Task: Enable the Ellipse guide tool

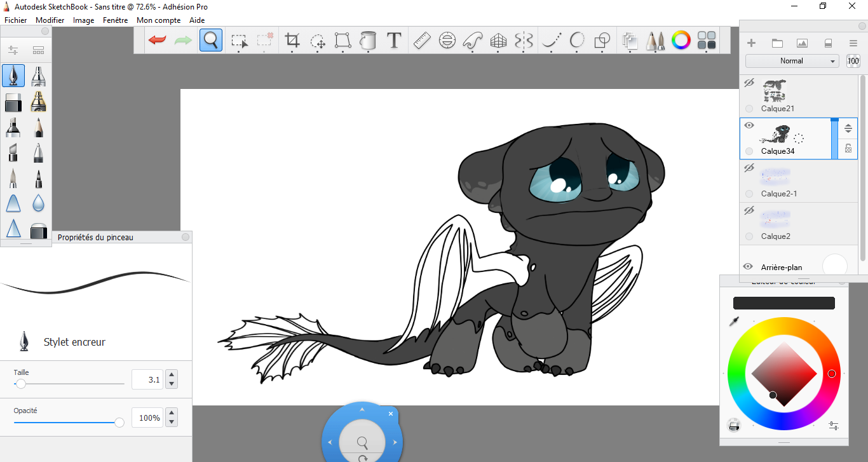Action: (447, 41)
